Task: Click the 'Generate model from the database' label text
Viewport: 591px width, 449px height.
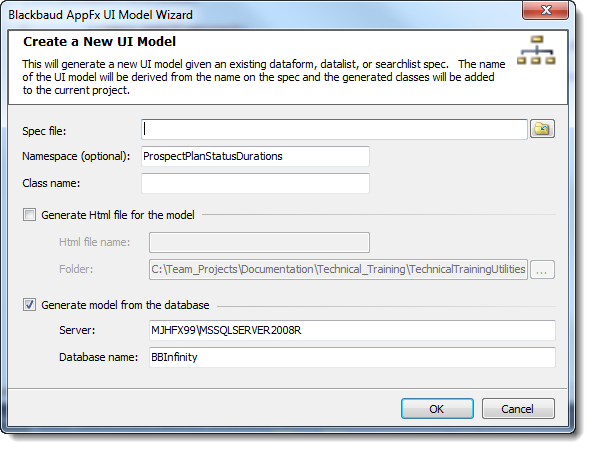Action: [125, 305]
